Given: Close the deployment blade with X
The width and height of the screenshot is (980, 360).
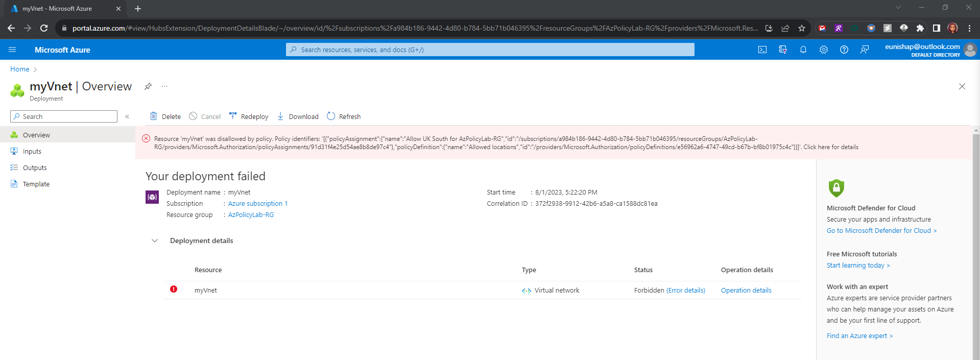Looking at the screenshot, I should click(x=962, y=86).
